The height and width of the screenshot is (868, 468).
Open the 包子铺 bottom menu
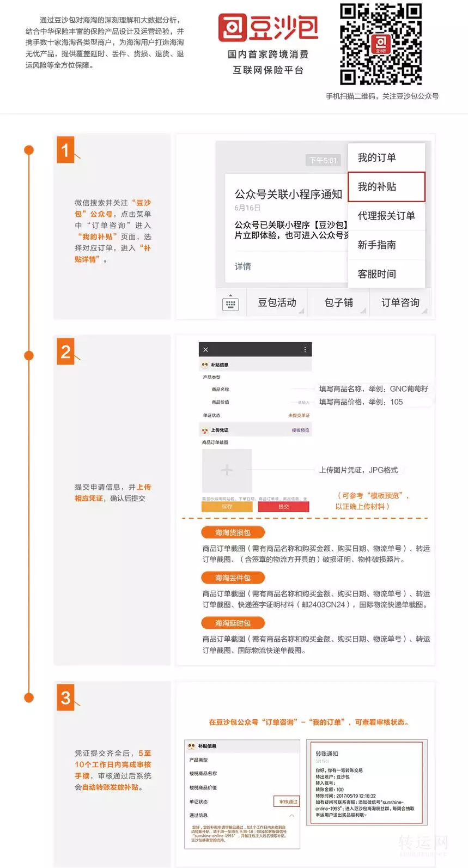point(338,303)
